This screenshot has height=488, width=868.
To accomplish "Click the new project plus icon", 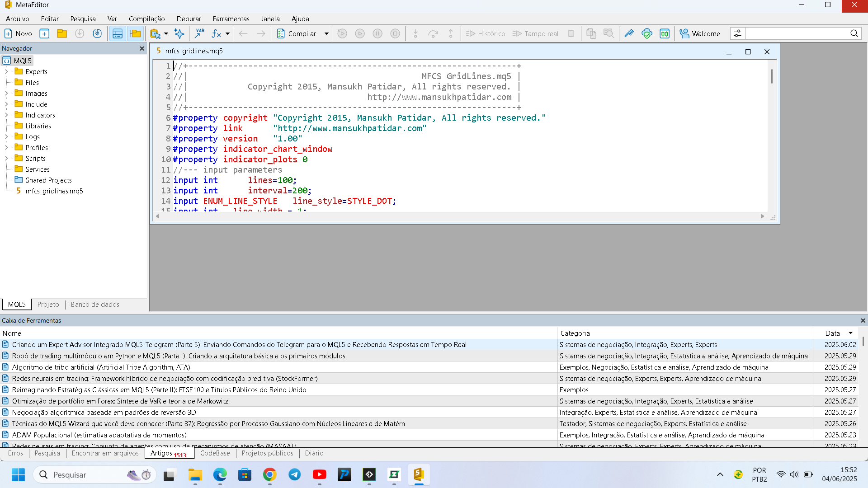I will click(x=44, y=33).
